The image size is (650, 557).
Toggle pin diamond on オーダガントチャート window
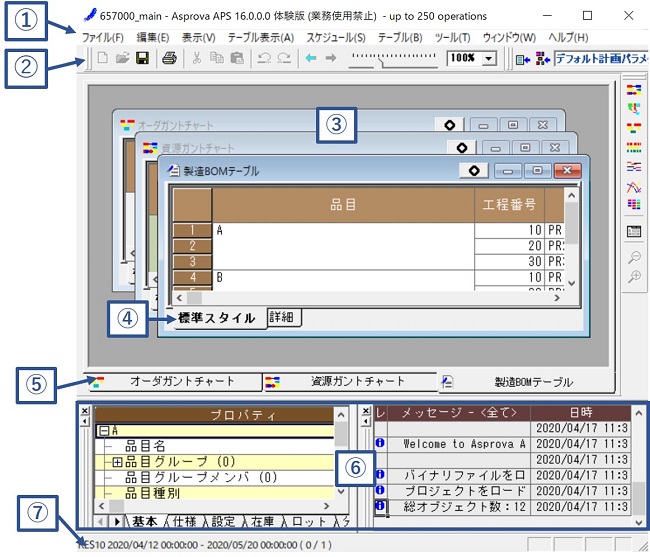[450, 125]
